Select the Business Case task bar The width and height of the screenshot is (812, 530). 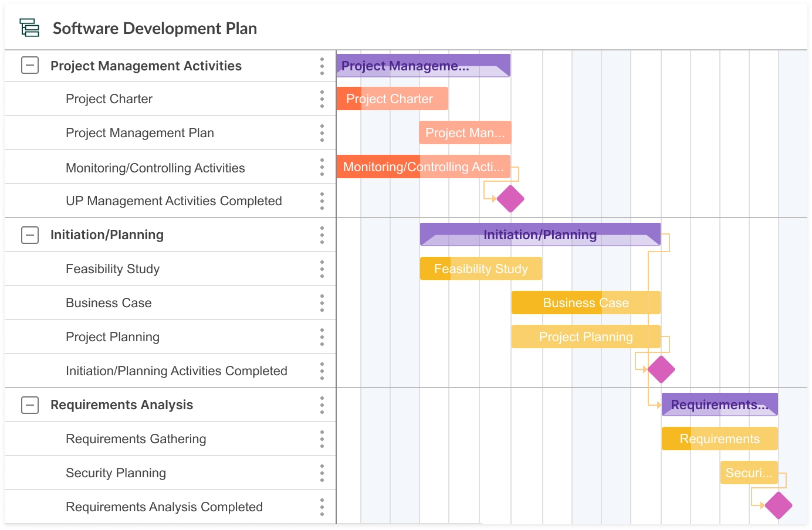[586, 303]
